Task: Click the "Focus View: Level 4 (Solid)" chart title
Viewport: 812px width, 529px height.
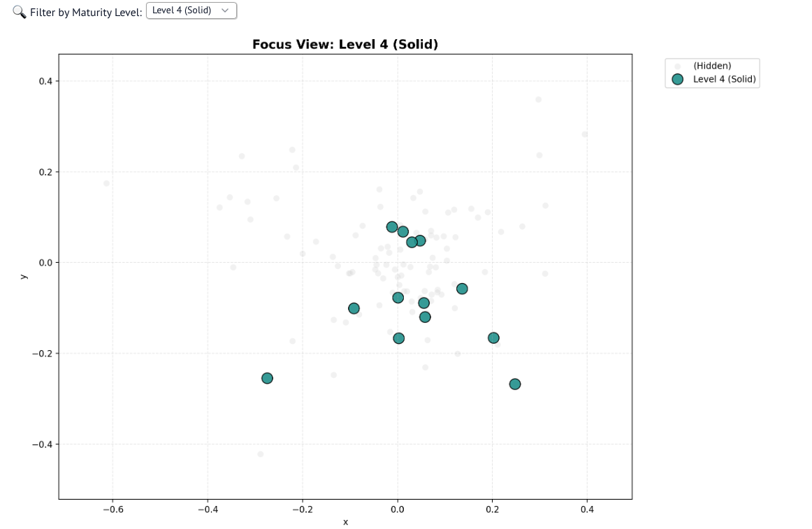Action: point(345,45)
